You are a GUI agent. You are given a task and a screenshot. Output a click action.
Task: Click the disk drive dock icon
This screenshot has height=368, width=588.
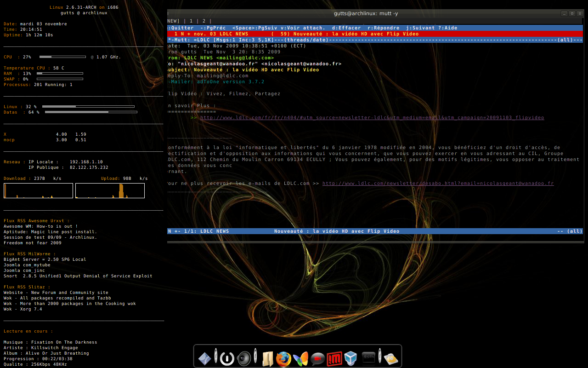391,359
